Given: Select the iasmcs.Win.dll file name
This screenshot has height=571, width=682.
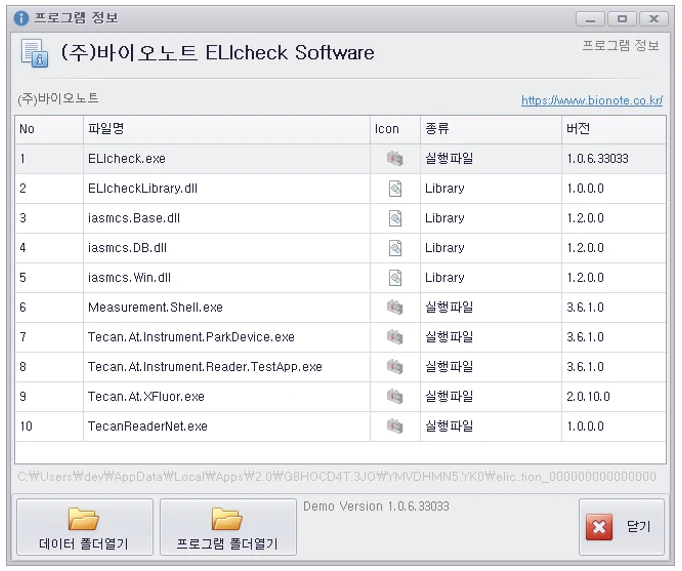Looking at the screenshot, I should point(129,278).
